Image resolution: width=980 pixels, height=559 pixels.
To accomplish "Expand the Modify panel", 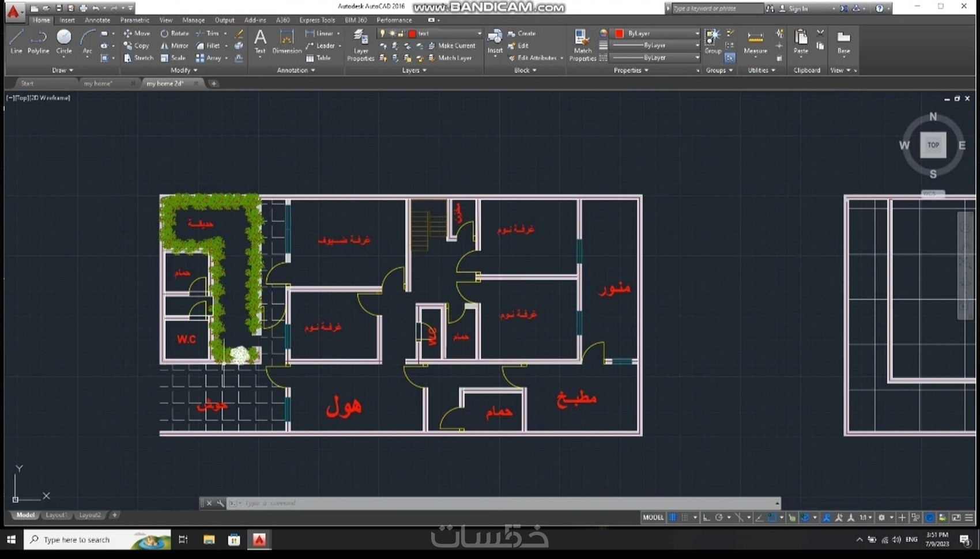I will click(x=184, y=70).
